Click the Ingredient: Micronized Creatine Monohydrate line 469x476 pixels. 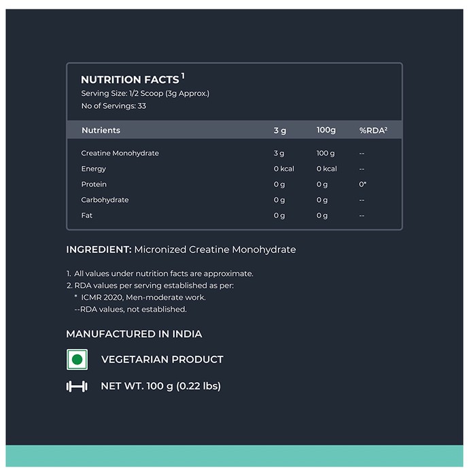click(x=181, y=250)
